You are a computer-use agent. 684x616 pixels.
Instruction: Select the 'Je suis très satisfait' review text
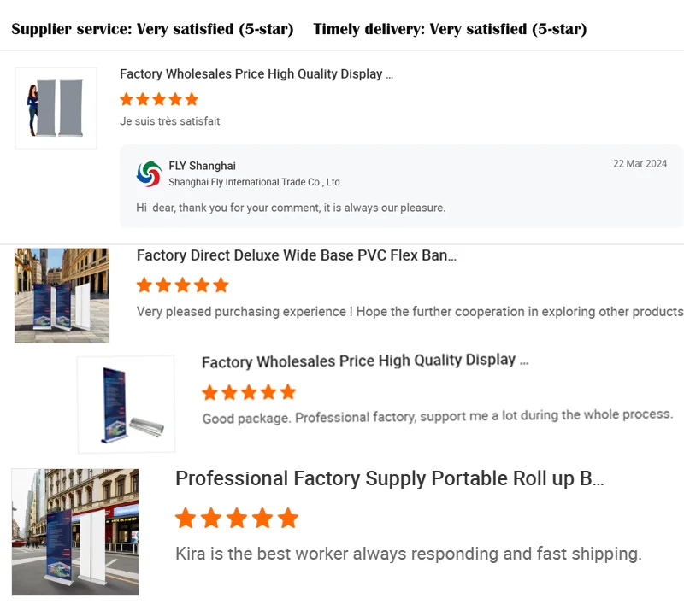[x=170, y=121]
